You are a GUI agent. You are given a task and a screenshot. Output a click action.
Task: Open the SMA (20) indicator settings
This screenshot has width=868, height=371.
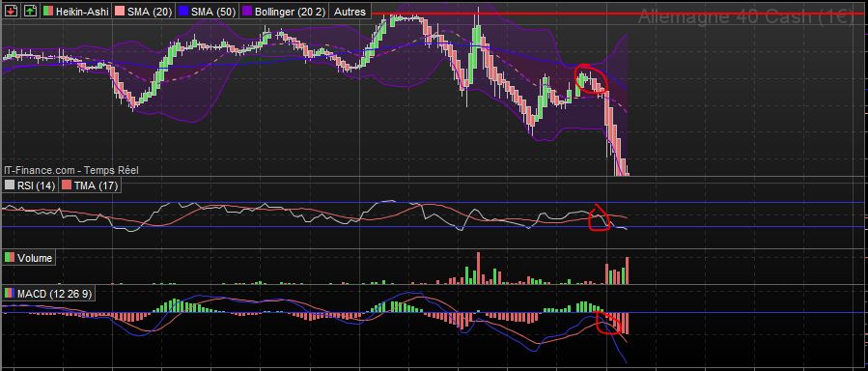(x=150, y=11)
